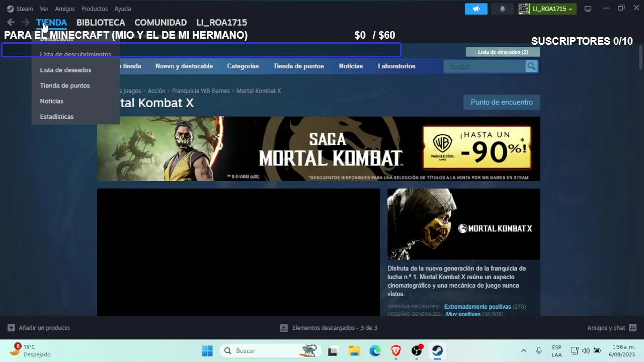The height and width of the screenshot is (362, 644).
Task: Open Tienda de puntos in store bar
Action: click(x=298, y=66)
